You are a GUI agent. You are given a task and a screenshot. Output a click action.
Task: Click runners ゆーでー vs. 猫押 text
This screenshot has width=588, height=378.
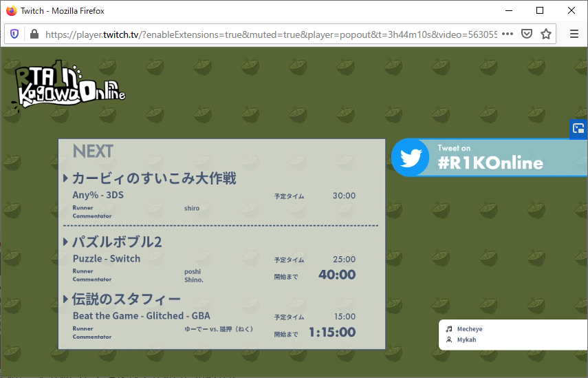219,329
